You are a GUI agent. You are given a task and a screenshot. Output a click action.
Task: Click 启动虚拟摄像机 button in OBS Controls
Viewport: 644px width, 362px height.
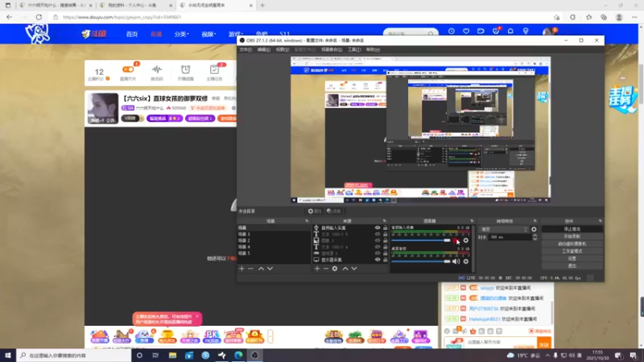coord(572,244)
